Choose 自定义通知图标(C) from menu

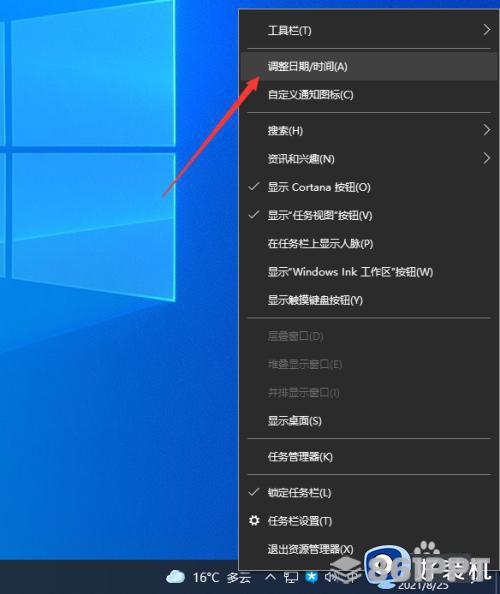pyautogui.click(x=369, y=94)
